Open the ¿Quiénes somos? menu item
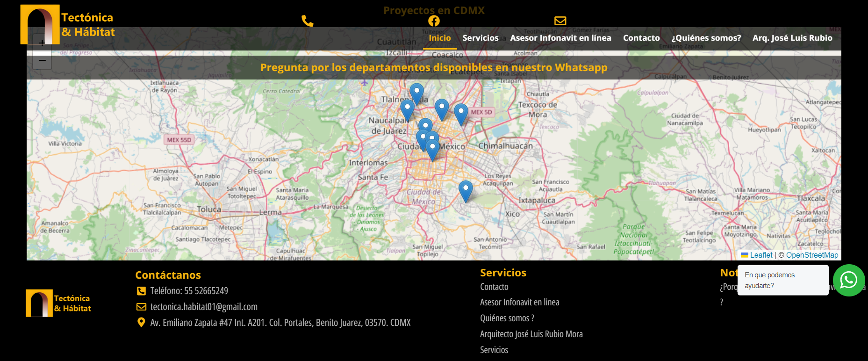Screen dimensions: 868x361 point(706,38)
